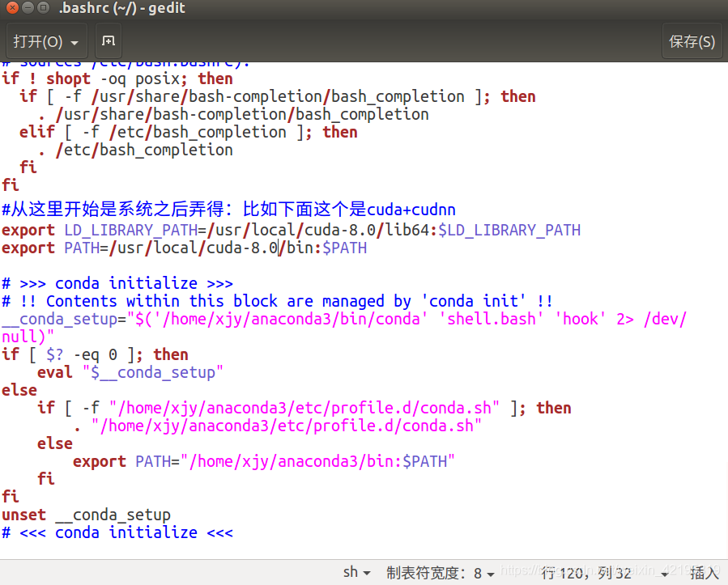Click the __conda_setup= assignment line
728x585 pixels.
pos(344,319)
